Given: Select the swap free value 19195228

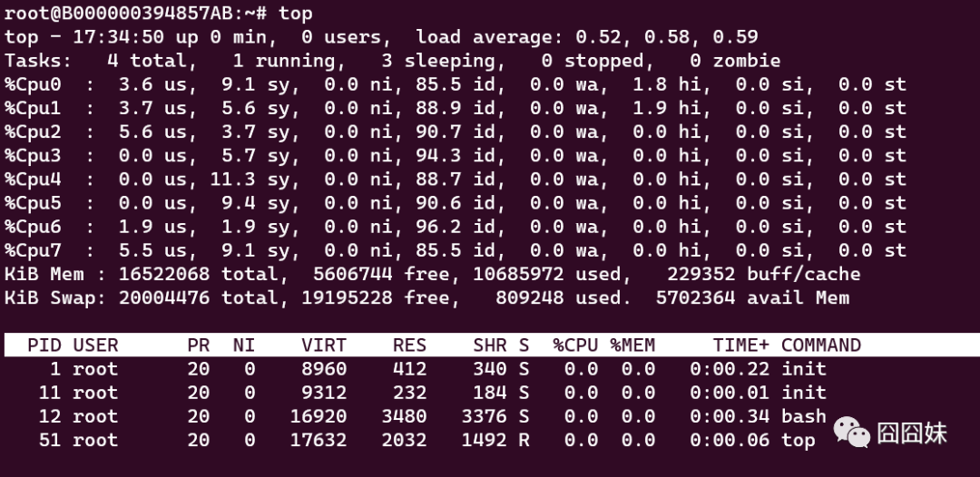Looking at the screenshot, I should coord(347,297).
